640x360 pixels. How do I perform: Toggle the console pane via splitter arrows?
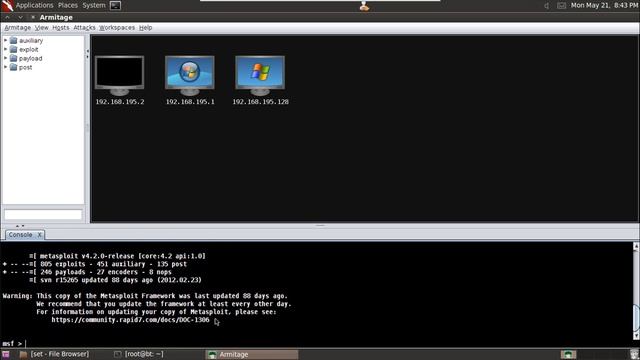(20, 226)
